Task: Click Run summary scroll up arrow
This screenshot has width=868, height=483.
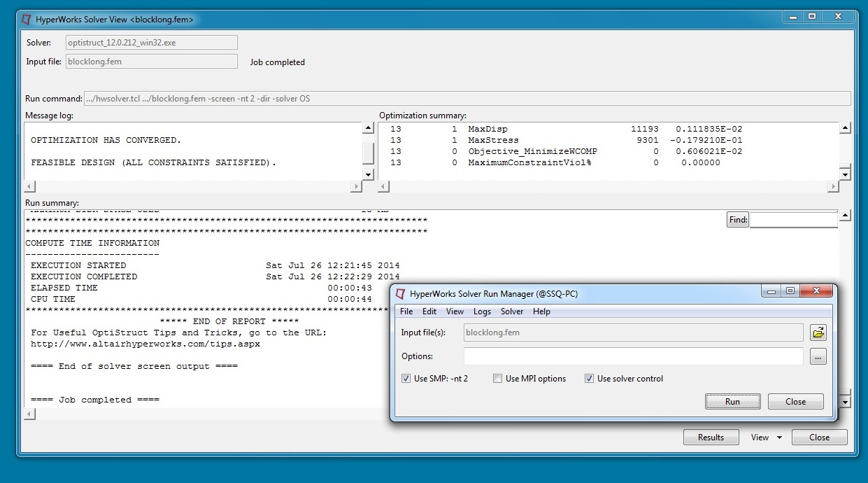Action: point(845,216)
